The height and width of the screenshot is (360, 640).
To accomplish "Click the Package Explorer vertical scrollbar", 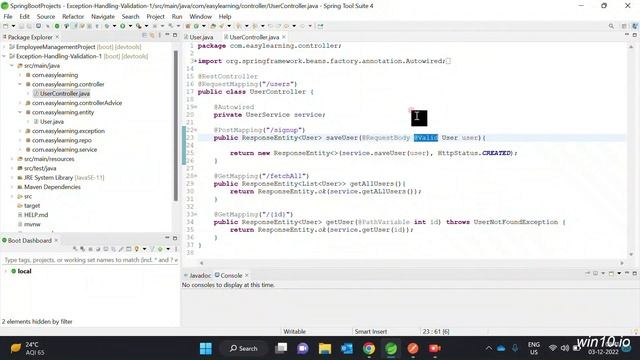I will coord(176,126).
